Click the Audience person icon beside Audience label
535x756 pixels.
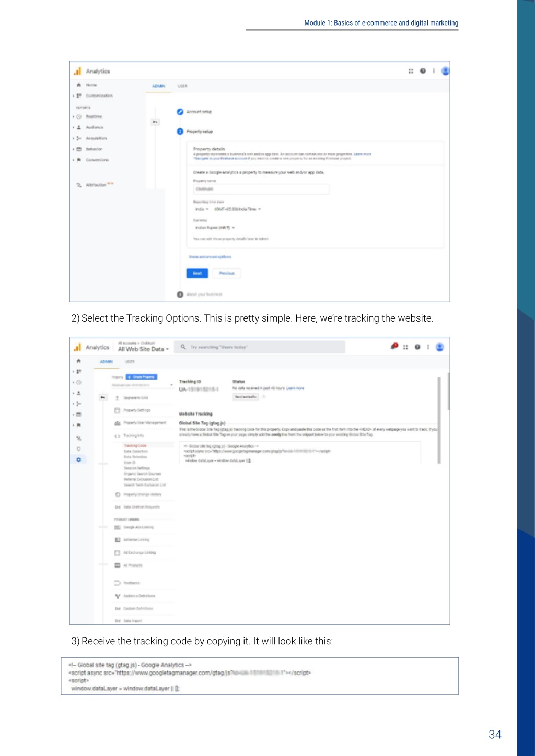(79, 127)
